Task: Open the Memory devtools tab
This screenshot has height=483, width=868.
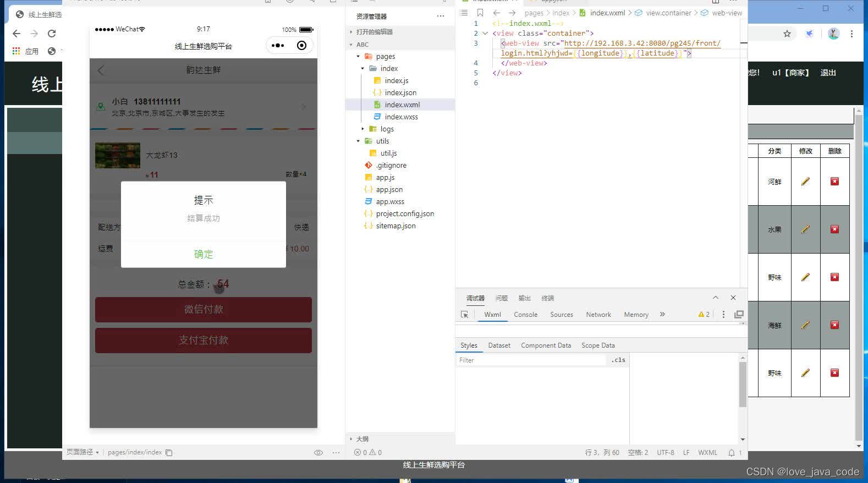Action: [x=636, y=315]
